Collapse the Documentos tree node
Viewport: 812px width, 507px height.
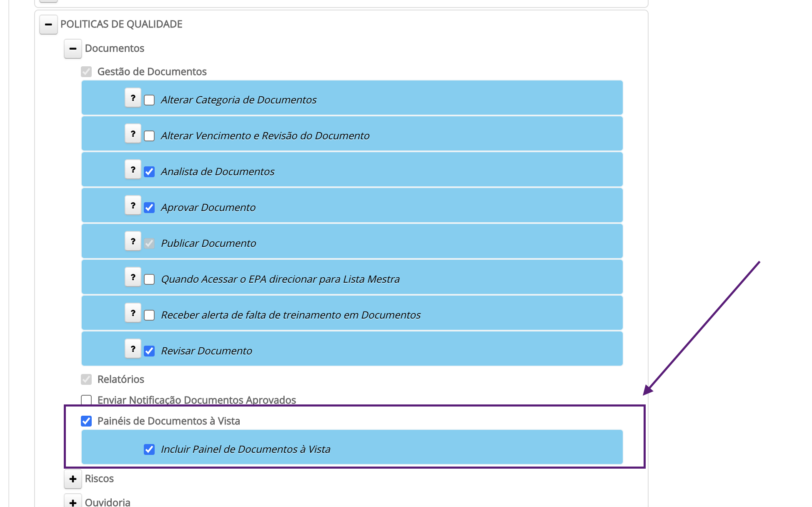(x=73, y=49)
